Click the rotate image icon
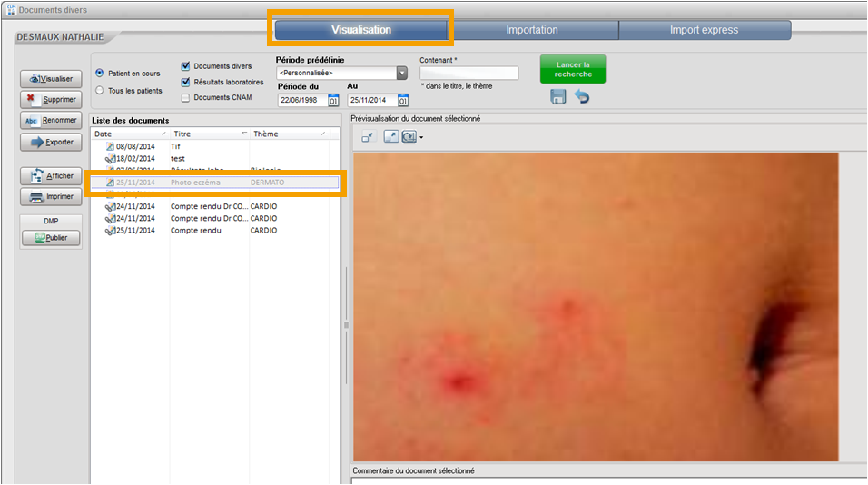 coord(409,136)
